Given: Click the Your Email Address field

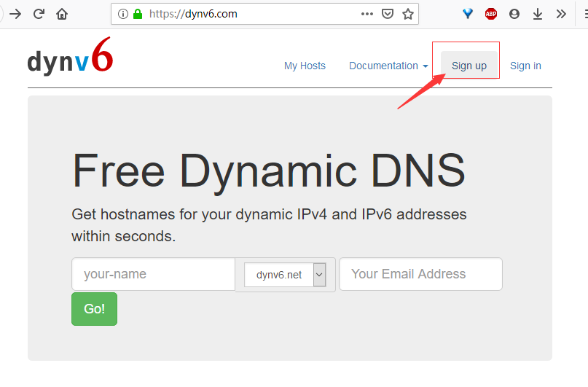Looking at the screenshot, I should coord(420,274).
